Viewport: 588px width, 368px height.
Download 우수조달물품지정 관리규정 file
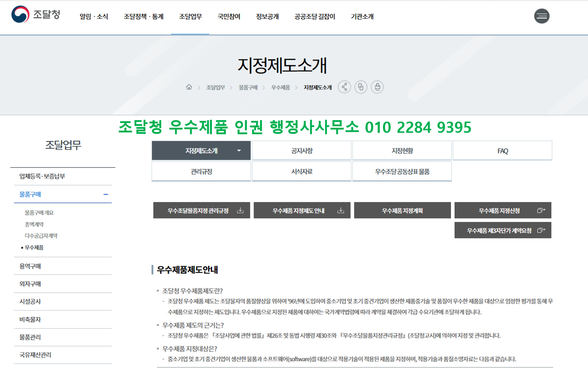tap(202, 210)
